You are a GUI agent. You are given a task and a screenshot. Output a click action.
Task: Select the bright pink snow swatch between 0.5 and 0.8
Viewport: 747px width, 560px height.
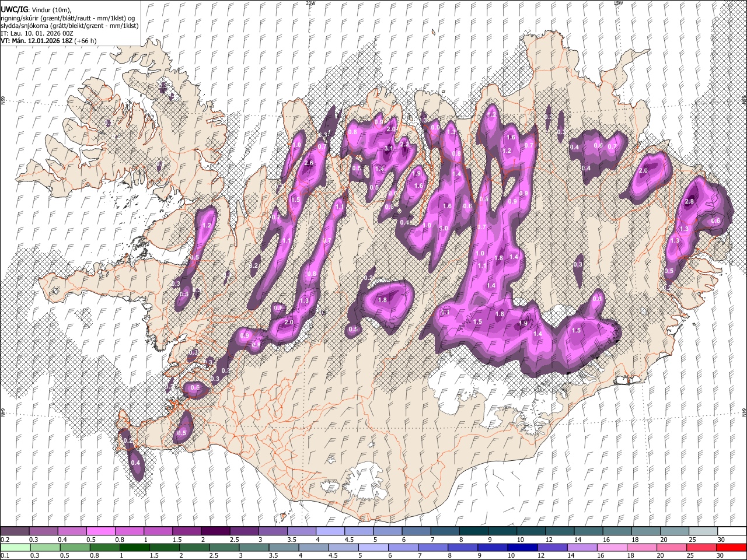point(100,531)
